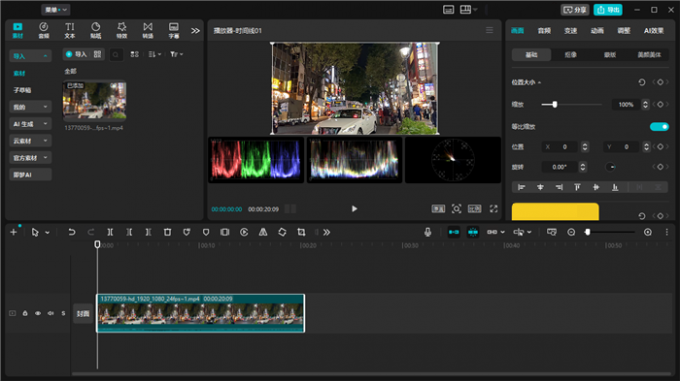
Task: Open the 即梦AI sidebar item
Action: [x=30, y=174]
